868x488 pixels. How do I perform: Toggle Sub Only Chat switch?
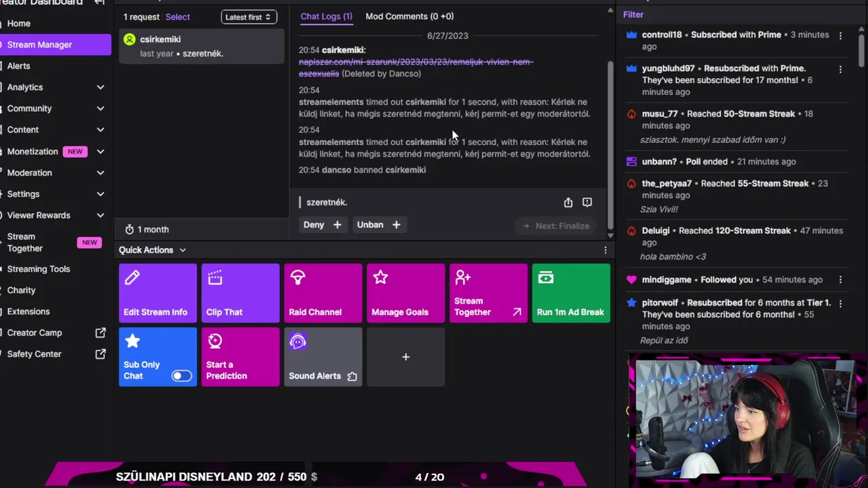pyautogui.click(x=181, y=375)
